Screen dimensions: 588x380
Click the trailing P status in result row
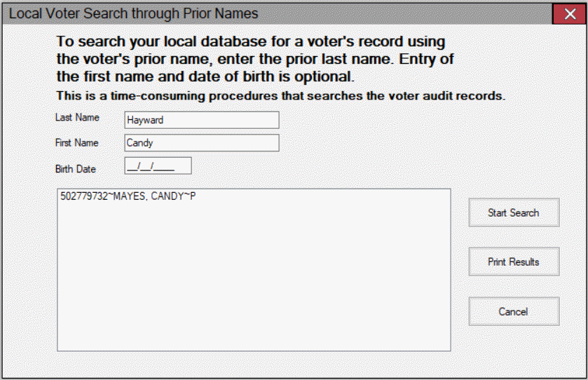[193, 197]
